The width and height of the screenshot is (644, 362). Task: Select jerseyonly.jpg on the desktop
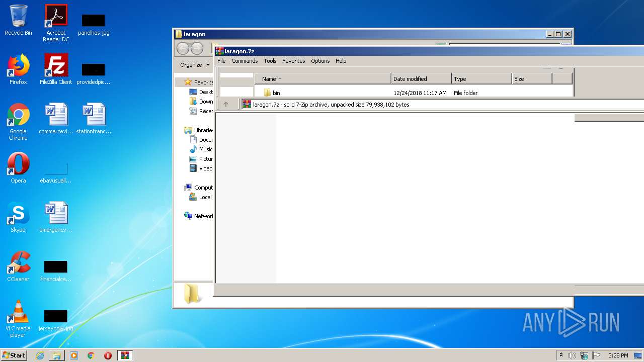click(56, 320)
